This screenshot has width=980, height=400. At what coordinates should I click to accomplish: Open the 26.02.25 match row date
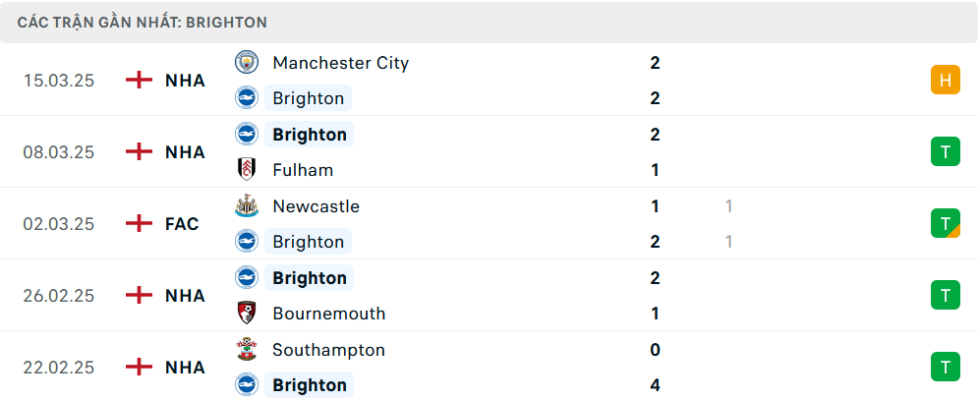click(x=59, y=295)
